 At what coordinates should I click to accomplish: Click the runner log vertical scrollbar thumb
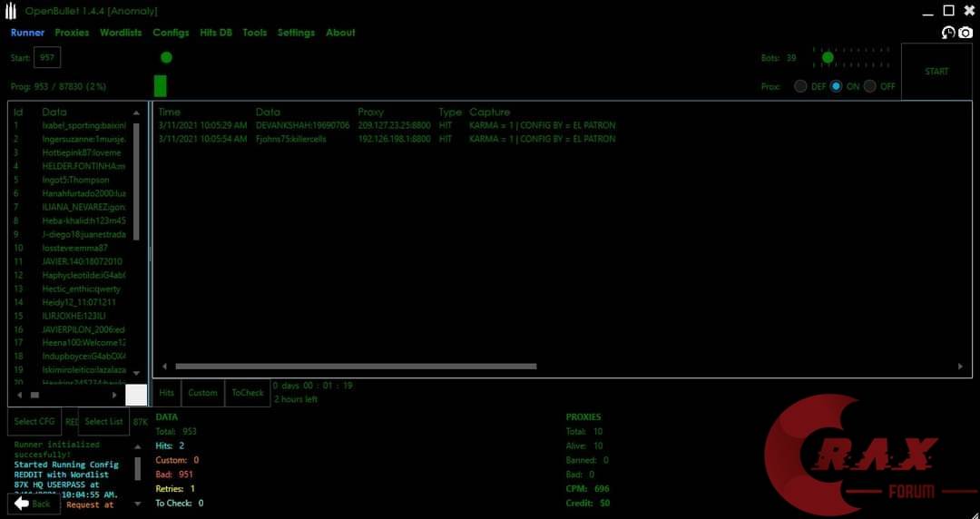(138, 468)
